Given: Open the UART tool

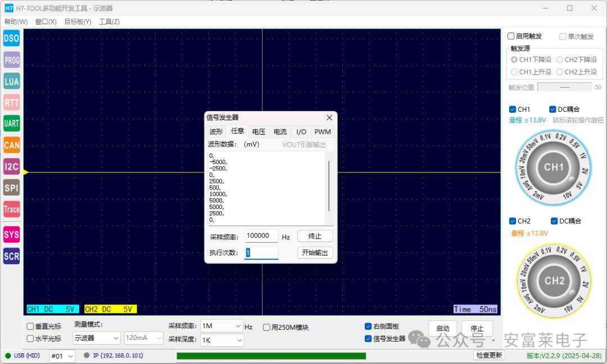Looking at the screenshot, I should pos(11,124).
